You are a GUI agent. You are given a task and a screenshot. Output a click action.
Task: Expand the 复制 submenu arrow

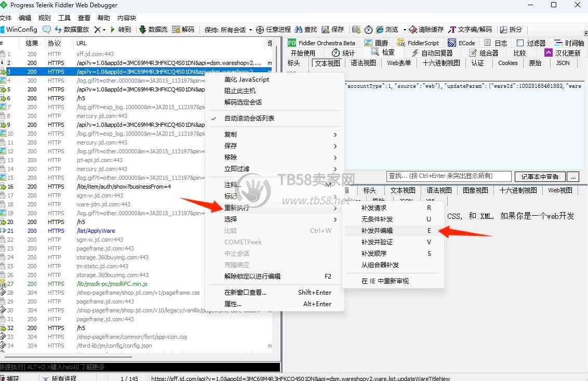pos(335,135)
